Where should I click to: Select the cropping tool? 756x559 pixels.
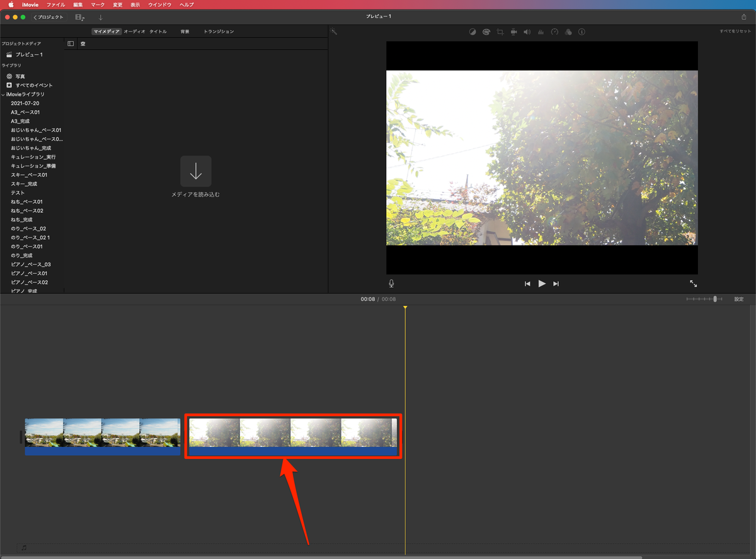click(x=500, y=31)
